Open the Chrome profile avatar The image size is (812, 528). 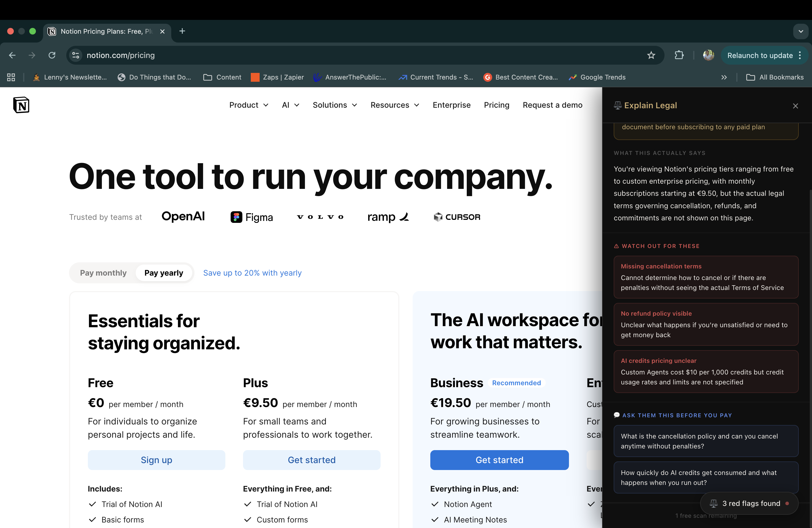tap(709, 55)
